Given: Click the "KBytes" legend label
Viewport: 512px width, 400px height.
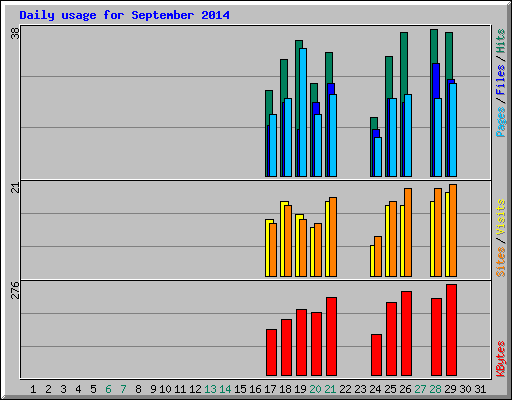Looking at the screenshot, I should click(x=500, y=359).
